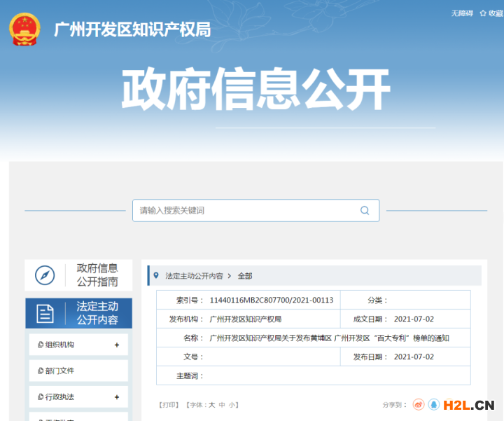Share the page via Weibo icon

[x=419, y=405]
